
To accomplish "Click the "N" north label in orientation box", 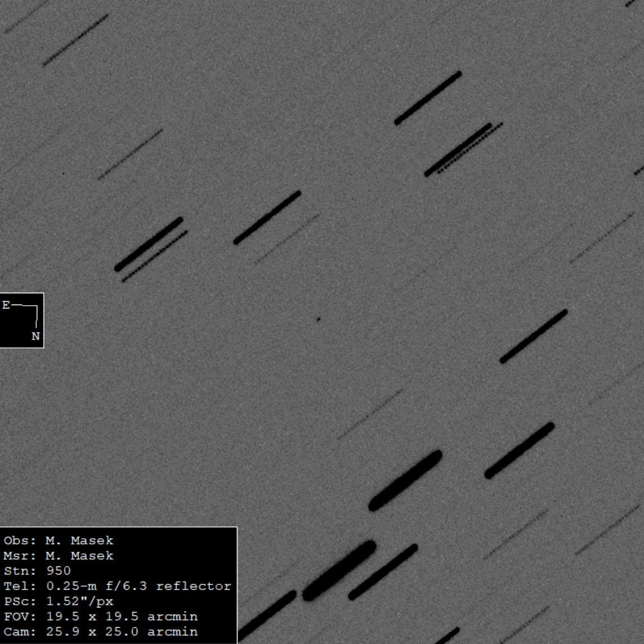I will point(35,337).
